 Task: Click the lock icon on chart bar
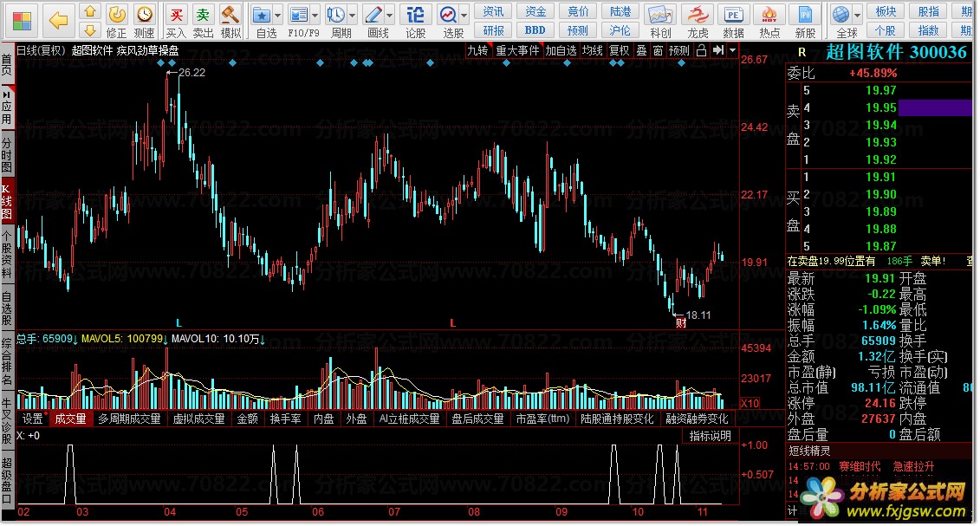click(x=701, y=50)
